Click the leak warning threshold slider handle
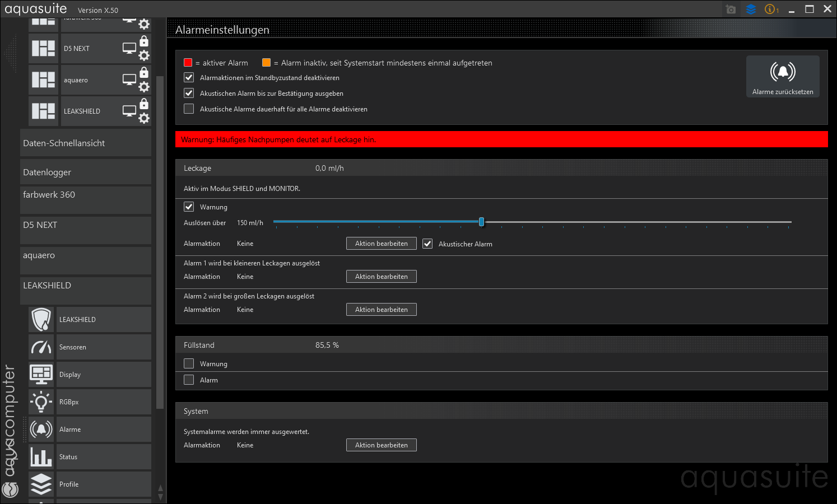 point(481,222)
